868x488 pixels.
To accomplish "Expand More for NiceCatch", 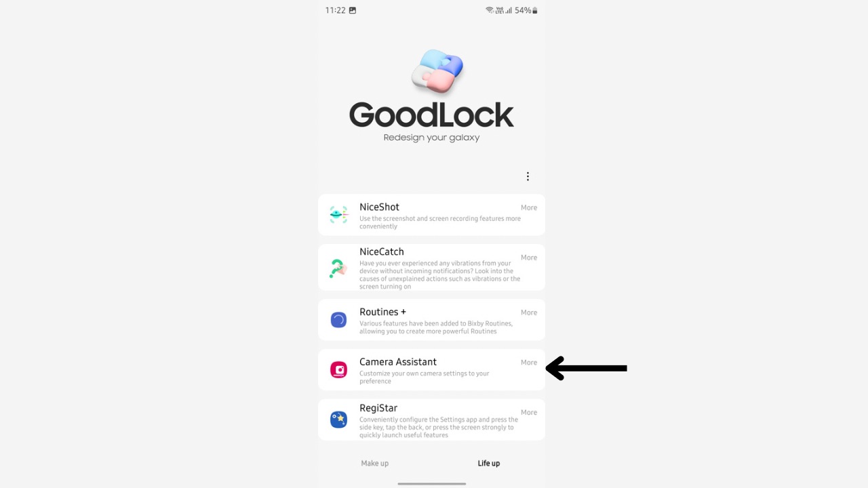I will (x=529, y=258).
